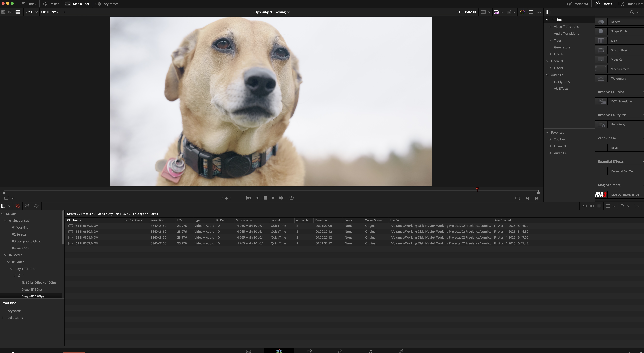Viewport: 644px width, 353px height.
Task: Switch media pool to thumbnail grid view
Action: click(x=592, y=206)
